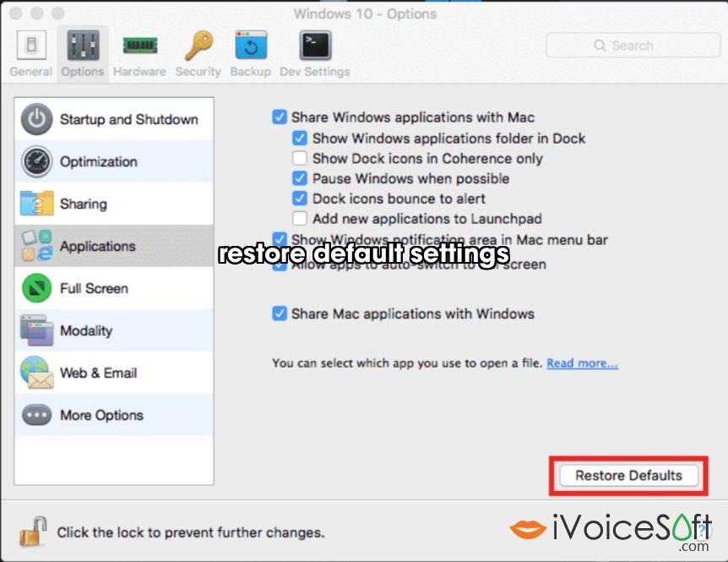728x562 pixels.
Task: Toggle Dock icons bounce to alert
Action: 300,199
